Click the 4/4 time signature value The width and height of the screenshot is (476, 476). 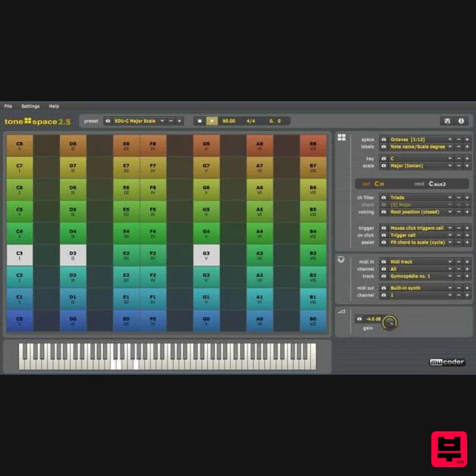point(250,121)
